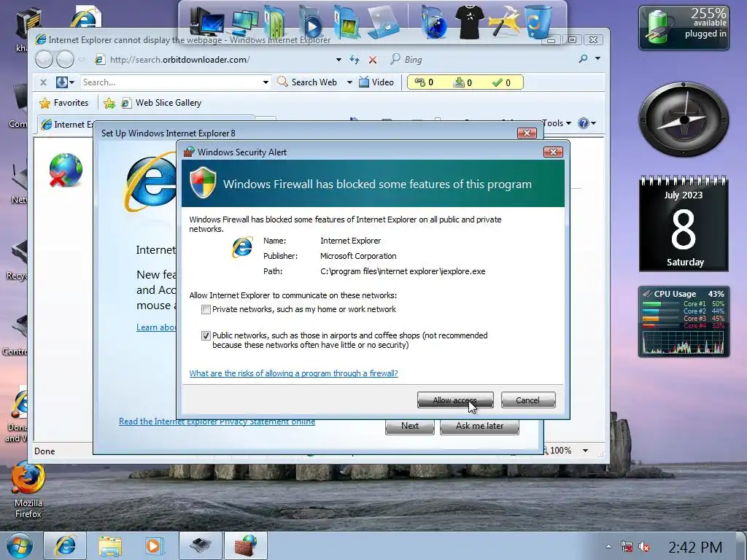This screenshot has height=560, width=747.
Task: Click the Orbit toolbar Search field
Action: pos(171,82)
